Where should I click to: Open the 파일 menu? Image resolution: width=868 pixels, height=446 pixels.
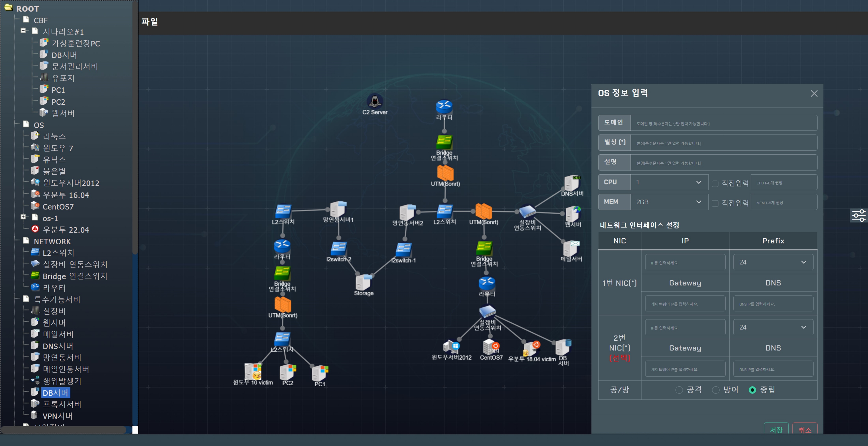(150, 22)
